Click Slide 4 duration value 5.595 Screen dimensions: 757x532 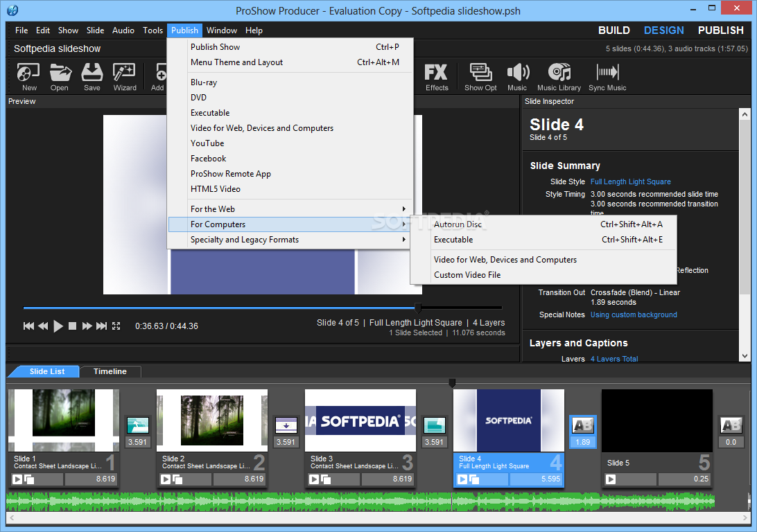pos(537,479)
